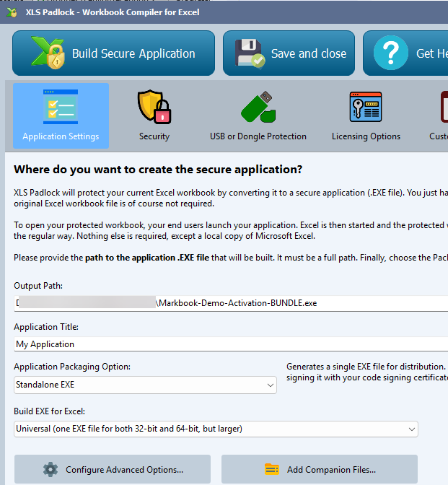
Task: Open the Licensing Options tab label
Action: pyautogui.click(x=366, y=136)
